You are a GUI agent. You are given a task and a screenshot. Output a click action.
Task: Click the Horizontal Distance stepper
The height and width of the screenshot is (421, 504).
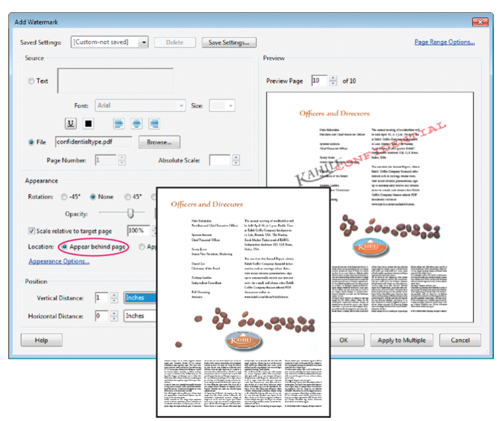click(114, 316)
